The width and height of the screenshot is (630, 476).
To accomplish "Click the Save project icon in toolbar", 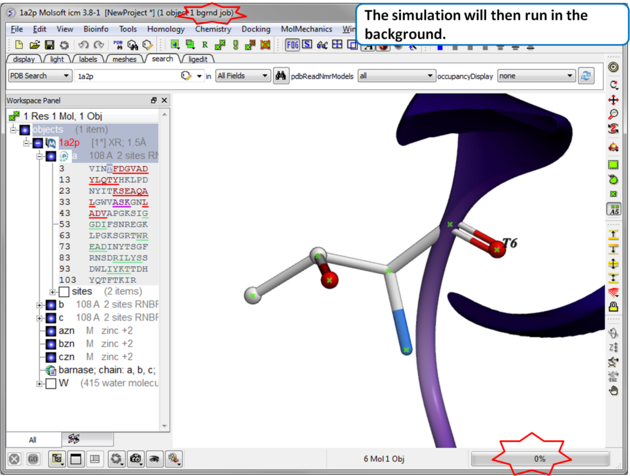I will [49, 45].
